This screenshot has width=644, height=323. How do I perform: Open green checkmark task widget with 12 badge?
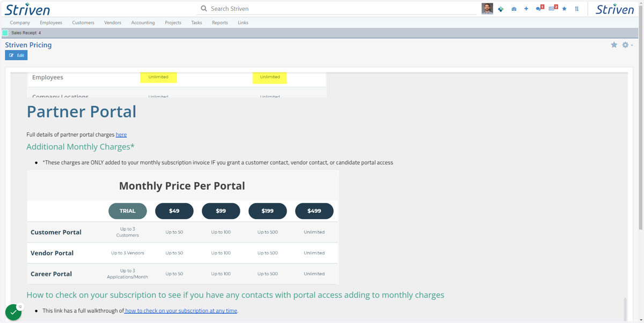pyautogui.click(x=13, y=312)
